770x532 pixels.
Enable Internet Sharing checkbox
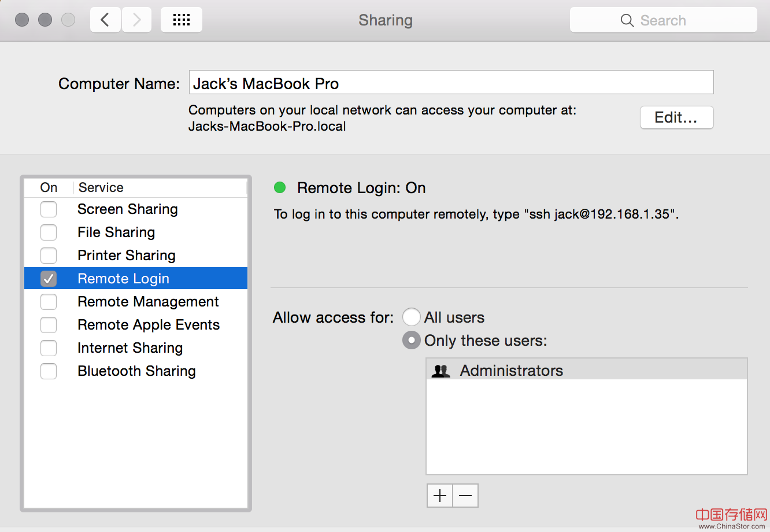(x=49, y=348)
